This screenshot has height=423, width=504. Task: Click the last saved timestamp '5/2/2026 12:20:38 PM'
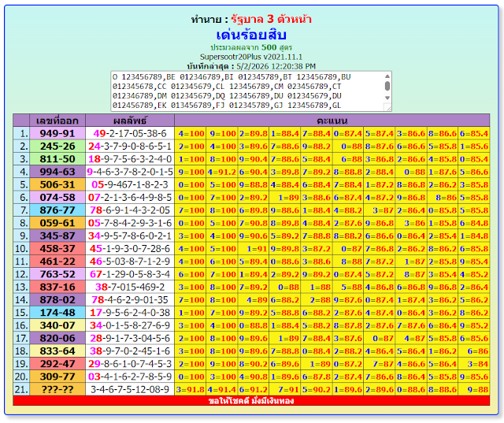click(x=276, y=66)
